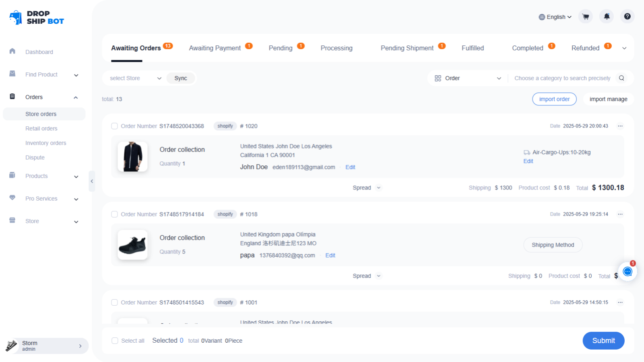The width and height of the screenshot is (644, 362).
Task: Click the Find Product sidebar icon
Action: click(x=12, y=74)
